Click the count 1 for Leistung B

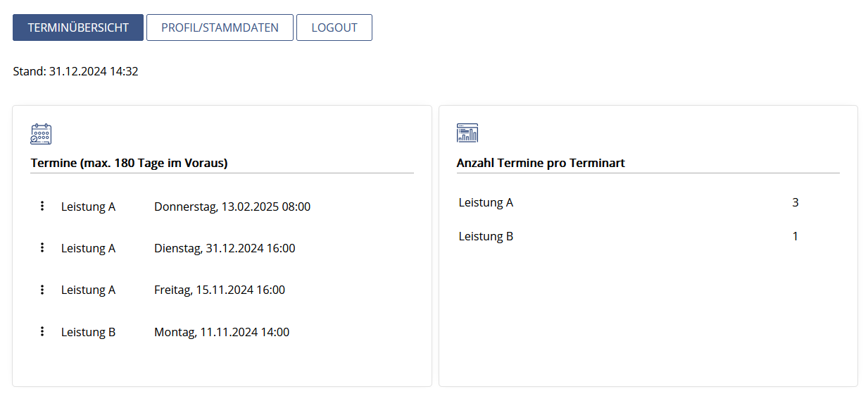point(795,236)
